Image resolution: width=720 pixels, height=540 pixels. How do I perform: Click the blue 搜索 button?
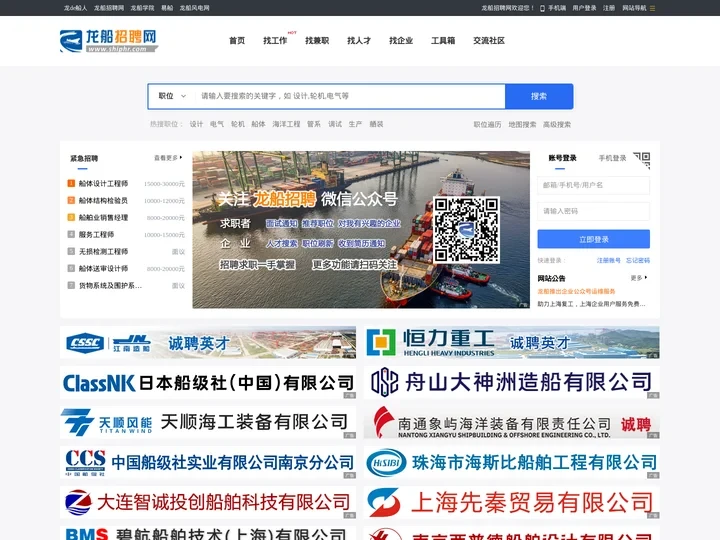point(539,96)
